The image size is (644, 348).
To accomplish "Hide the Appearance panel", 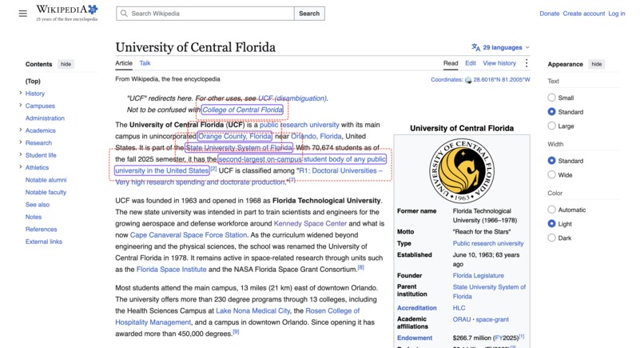I will click(x=597, y=64).
